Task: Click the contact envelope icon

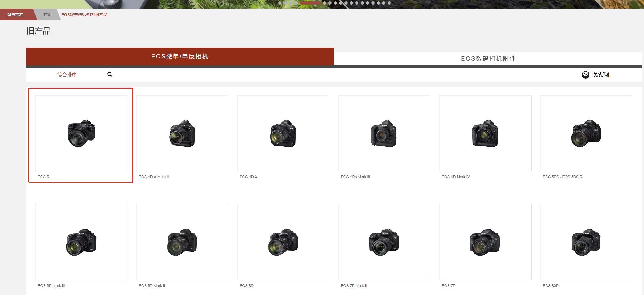Action: [585, 75]
